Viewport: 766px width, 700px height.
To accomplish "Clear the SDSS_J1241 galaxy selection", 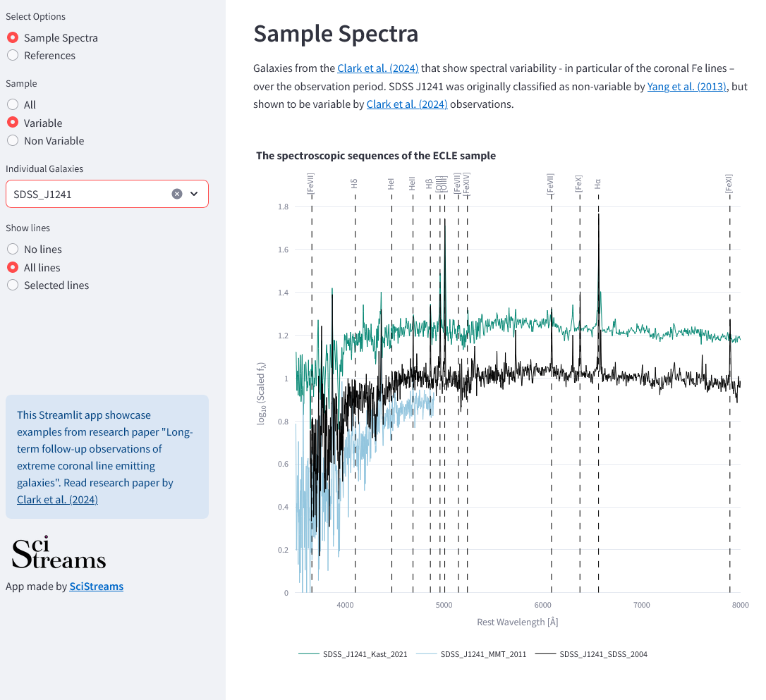I will (x=177, y=195).
